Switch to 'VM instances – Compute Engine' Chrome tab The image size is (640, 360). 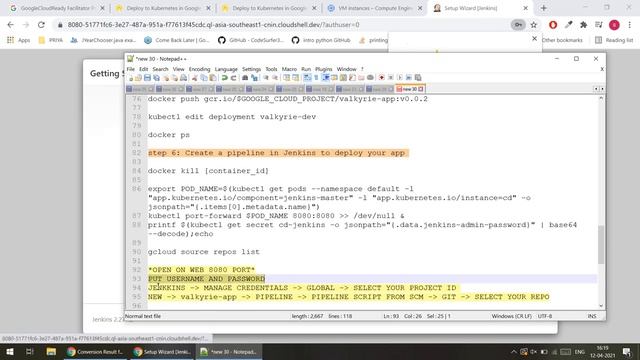click(x=374, y=8)
